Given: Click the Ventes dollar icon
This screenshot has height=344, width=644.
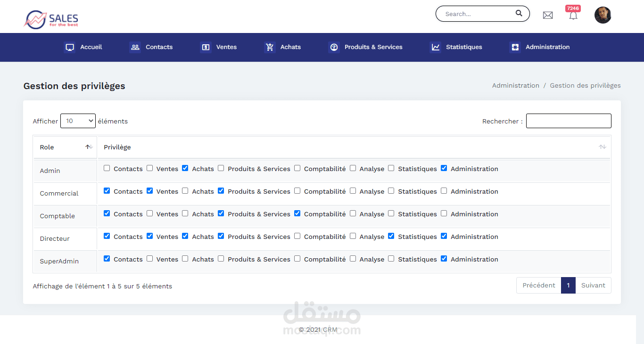Looking at the screenshot, I should click(206, 47).
